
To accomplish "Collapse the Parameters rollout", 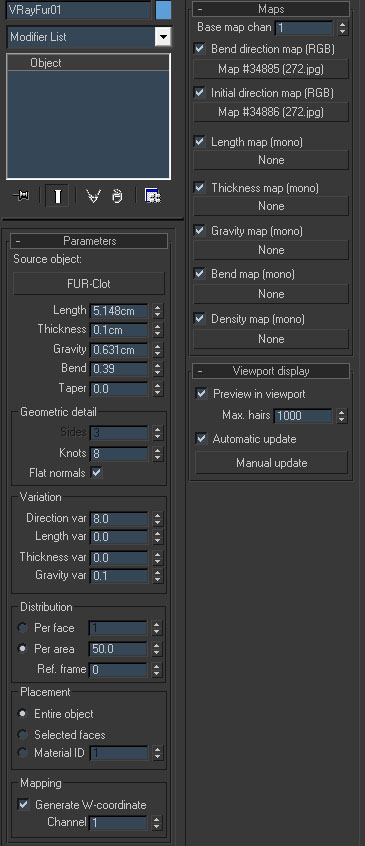I will 89,241.
